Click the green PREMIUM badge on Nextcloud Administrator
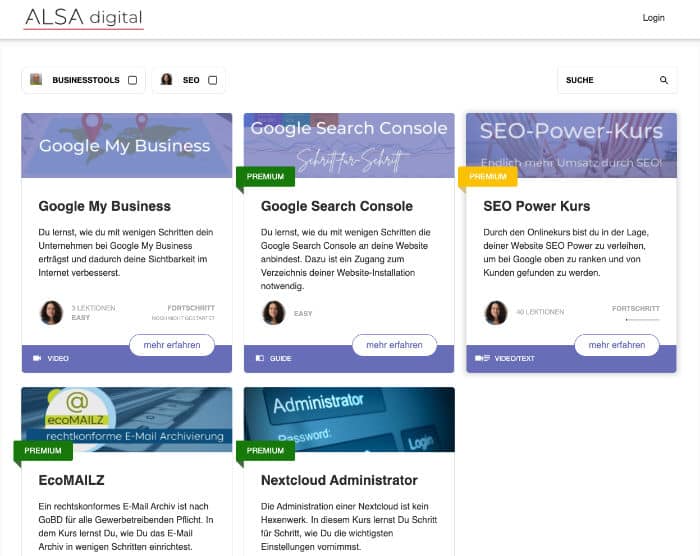 [x=266, y=451]
